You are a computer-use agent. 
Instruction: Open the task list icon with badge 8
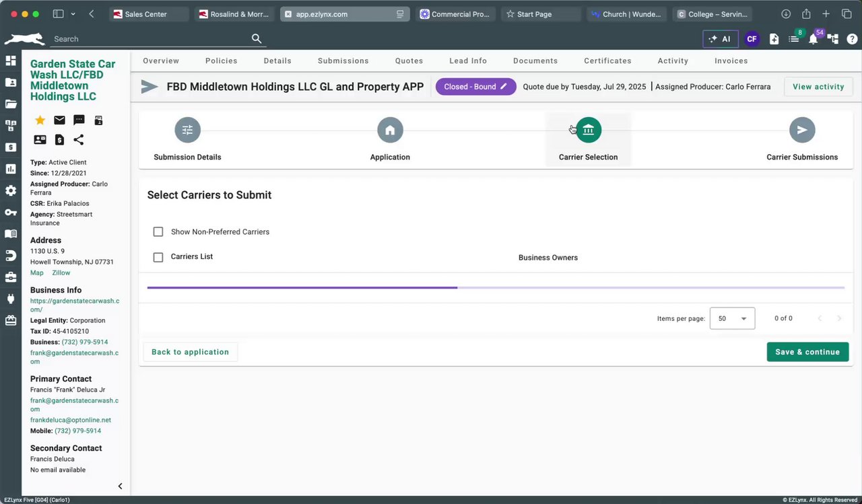794,39
